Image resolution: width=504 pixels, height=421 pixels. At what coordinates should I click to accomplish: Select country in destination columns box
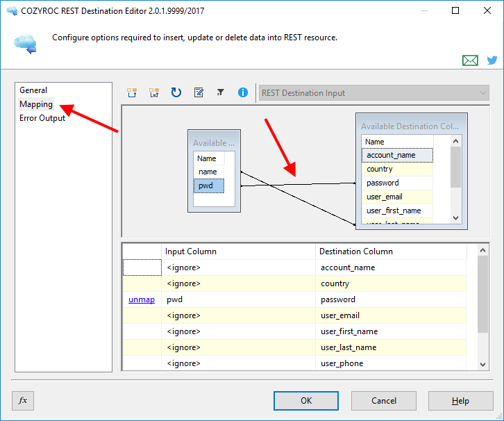pyautogui.click(x=397, y=170)
